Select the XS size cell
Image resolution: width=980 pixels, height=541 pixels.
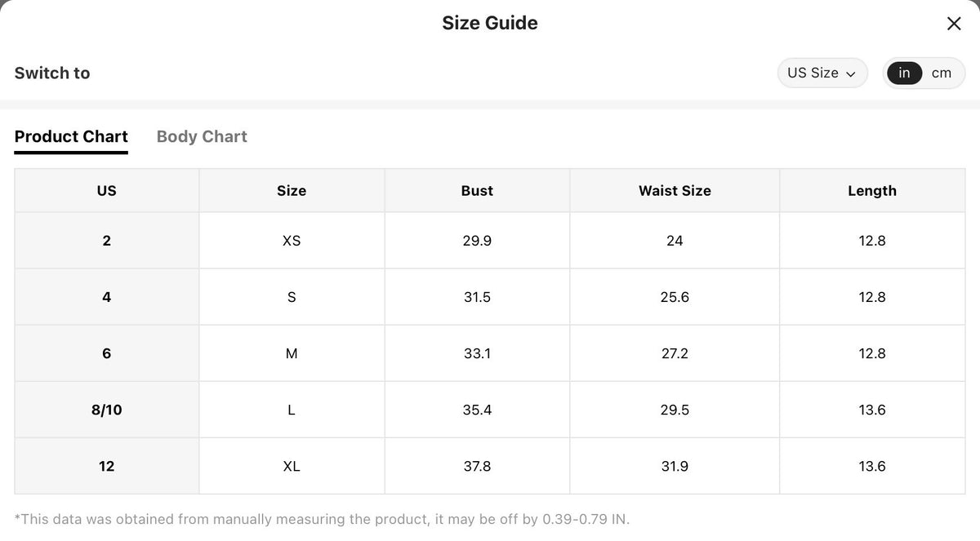point(292,241)
